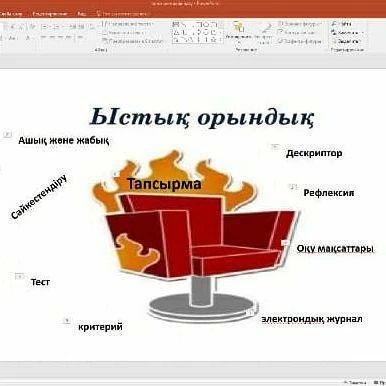
Task: Click the Дескриптор text box
Action: click(314, 153)
